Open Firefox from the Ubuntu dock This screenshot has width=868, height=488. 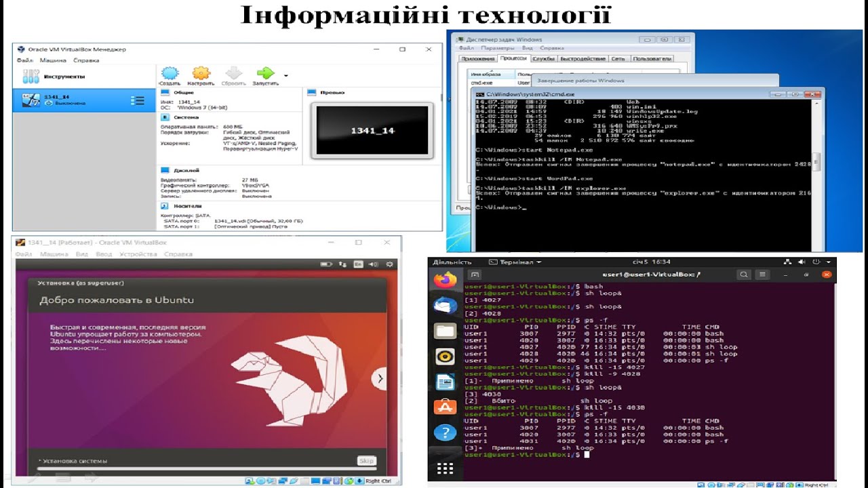445,279
